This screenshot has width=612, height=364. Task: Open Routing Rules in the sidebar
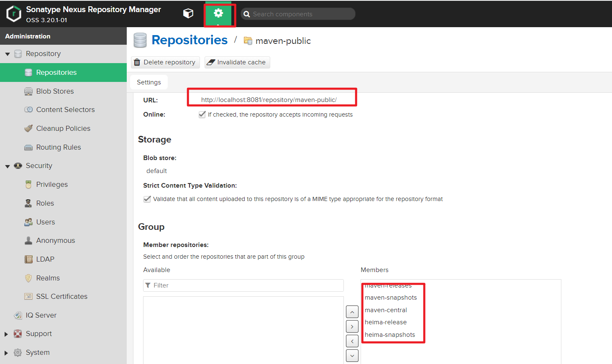pos(63,147)
